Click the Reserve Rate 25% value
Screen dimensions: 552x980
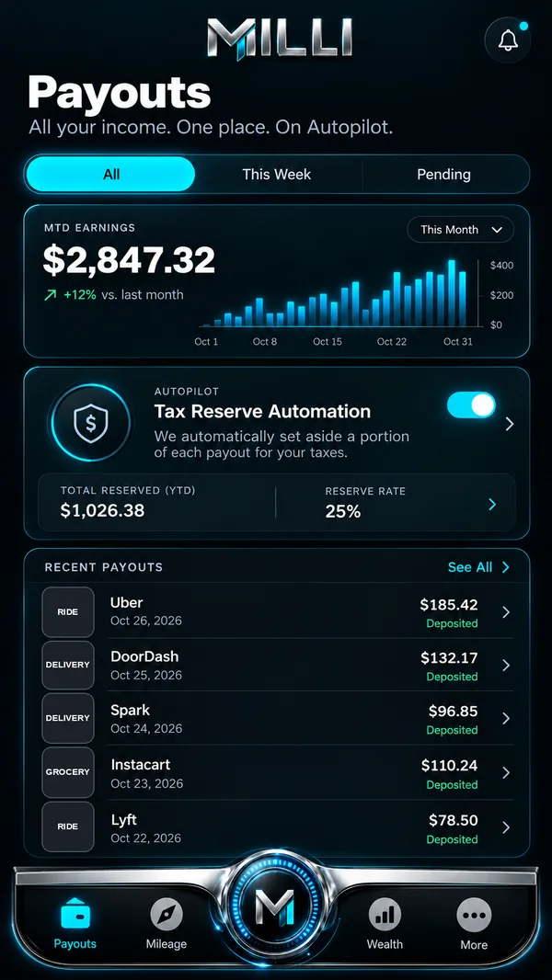(x=342, y=511)
